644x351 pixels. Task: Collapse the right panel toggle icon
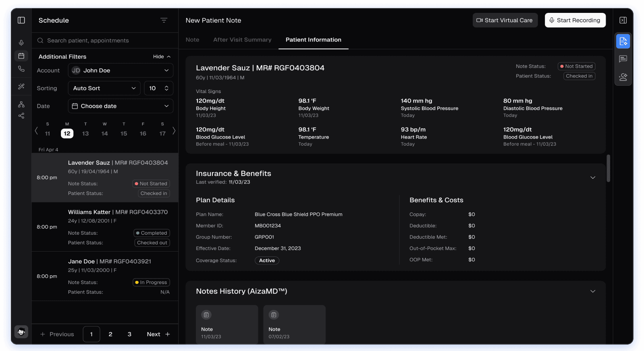[623, 21]
